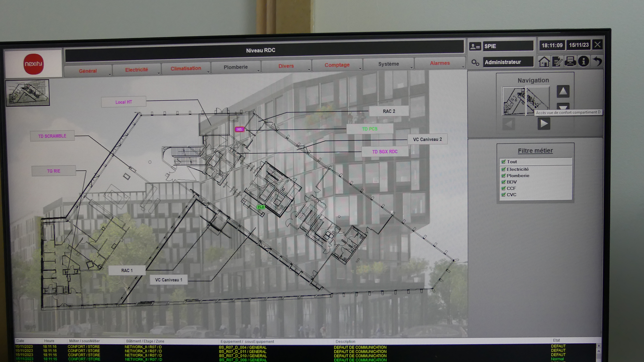
Task: Toggle the CVC filter checkbox
Action: coord(503,195)
